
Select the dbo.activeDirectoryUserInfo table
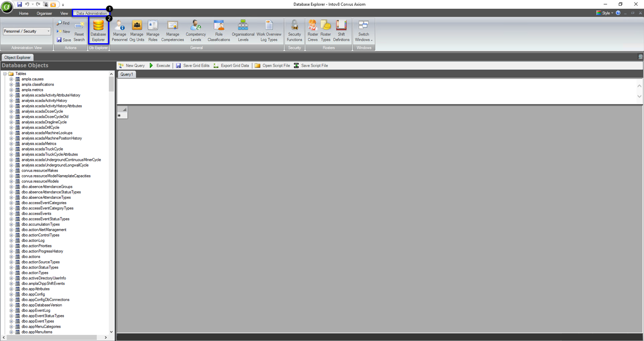pos(44,278)
